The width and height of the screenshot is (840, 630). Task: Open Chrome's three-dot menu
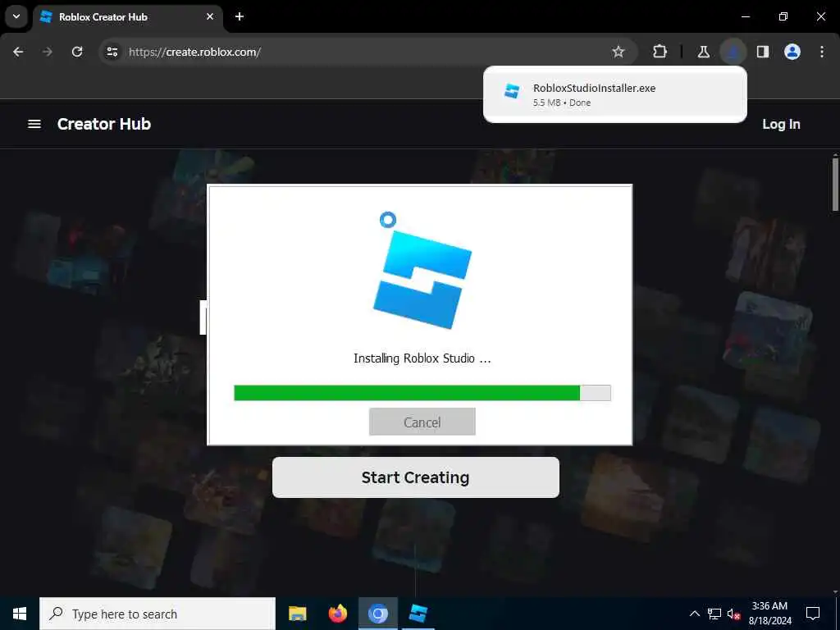coord(822,52)
